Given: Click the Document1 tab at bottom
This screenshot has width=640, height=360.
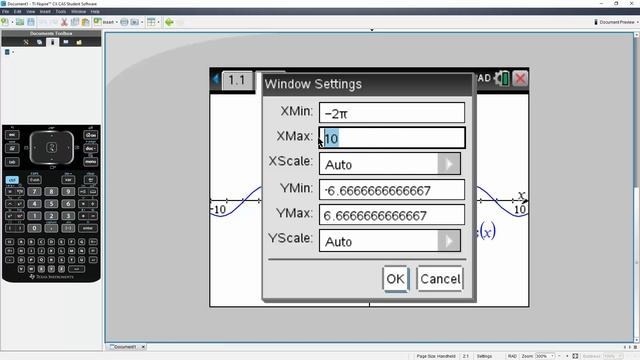Looking at the screenshot, I should pyautogui.click(x=124, y=347).
